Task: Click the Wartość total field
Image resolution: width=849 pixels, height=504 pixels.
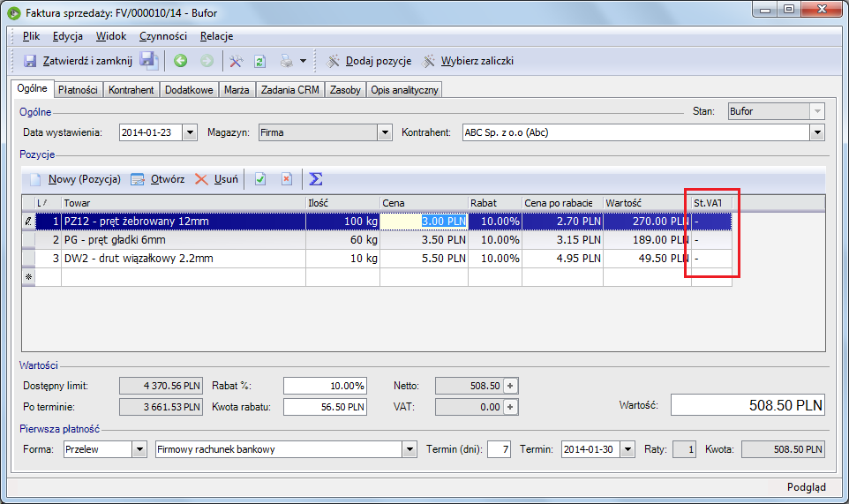Action: click(x=748, y=405)
